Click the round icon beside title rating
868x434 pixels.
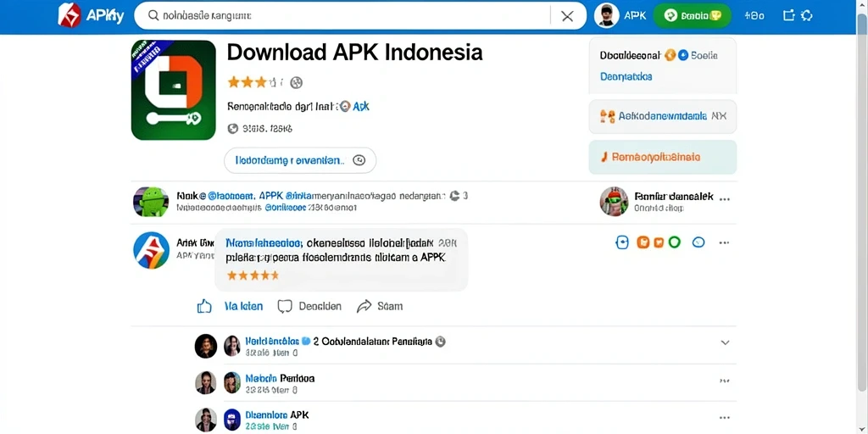[x=297, y=82]
